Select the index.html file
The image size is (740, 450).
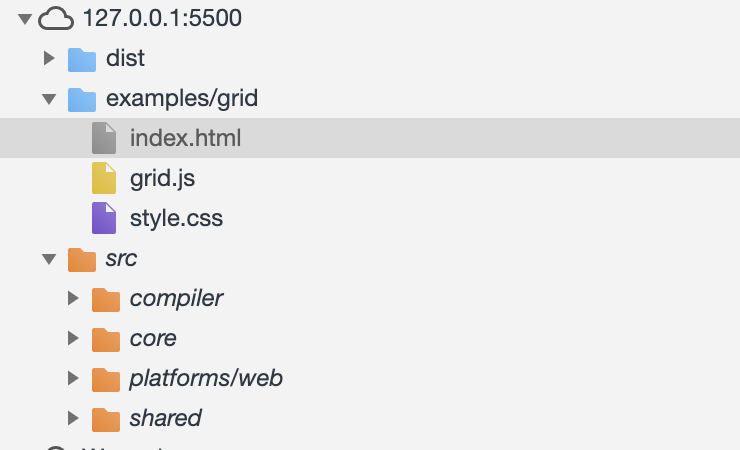(186, 138)
